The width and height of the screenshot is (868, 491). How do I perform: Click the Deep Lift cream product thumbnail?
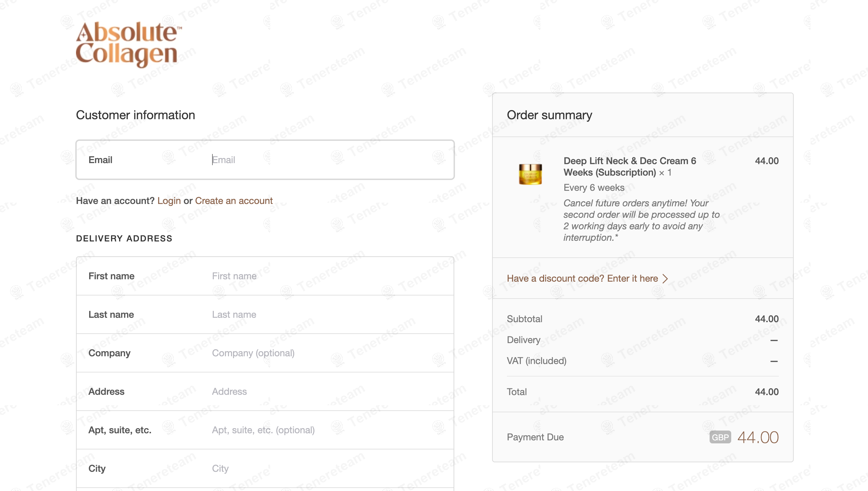[530, 174]
